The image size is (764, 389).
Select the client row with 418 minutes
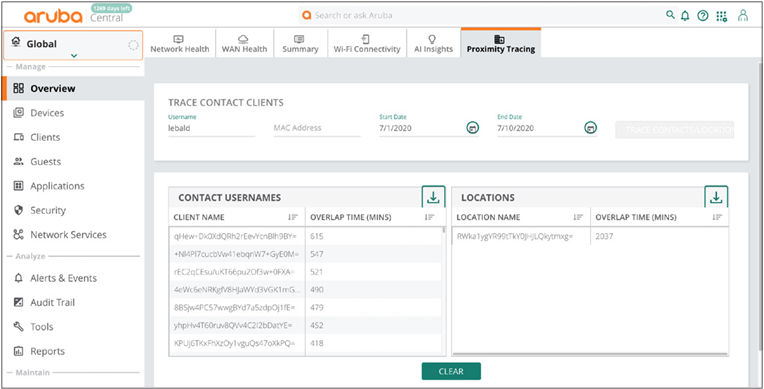click(306, 343)
